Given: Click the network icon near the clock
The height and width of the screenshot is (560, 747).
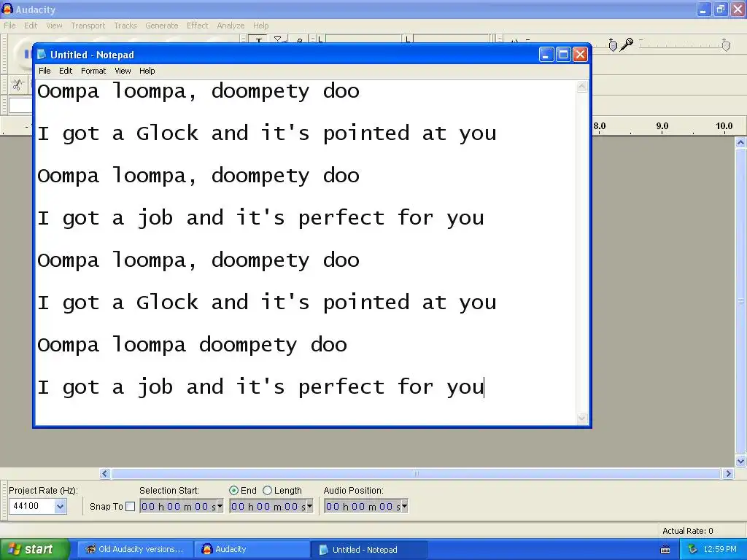Looking at the screenshot, I should (692, 549).
